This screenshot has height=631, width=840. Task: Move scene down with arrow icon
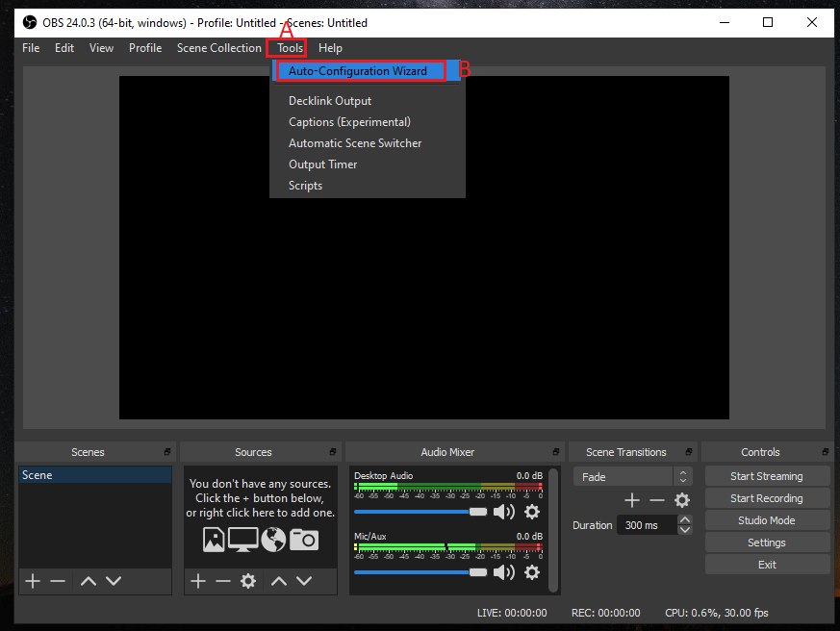point(114,581)
